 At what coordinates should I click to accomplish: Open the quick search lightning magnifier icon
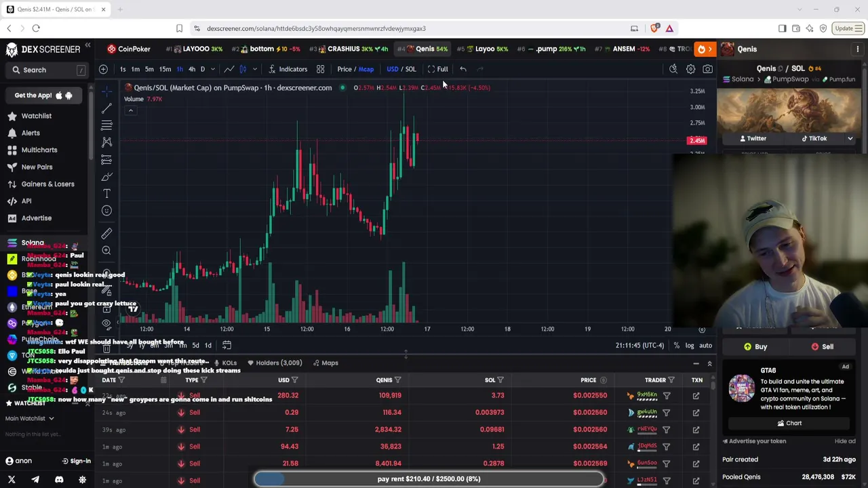click(673, 69)
